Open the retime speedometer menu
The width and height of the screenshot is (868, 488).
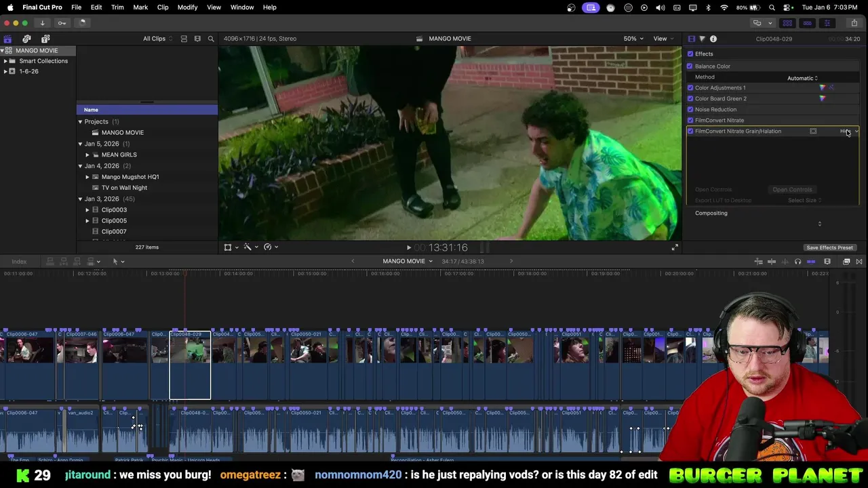point(270,247)
